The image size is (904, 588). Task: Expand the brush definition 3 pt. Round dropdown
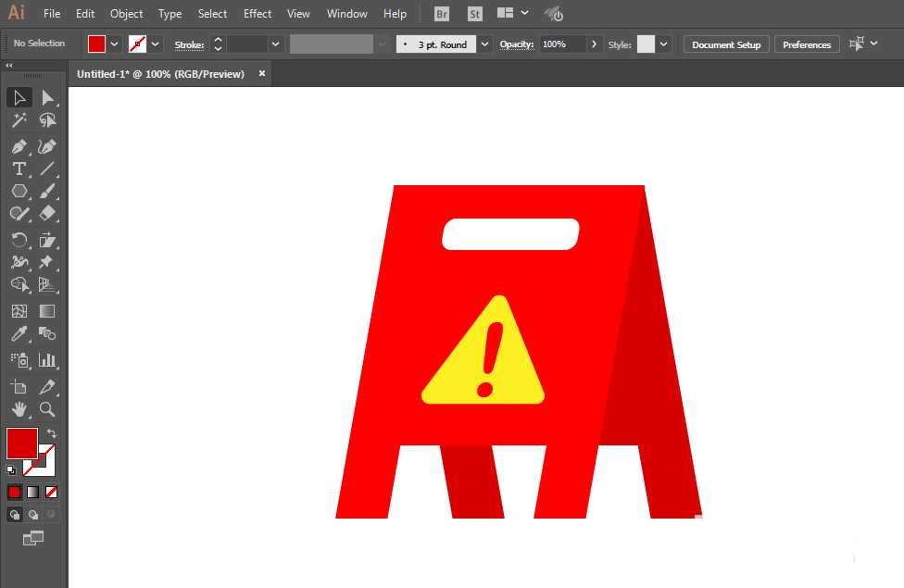coord(484,44)
